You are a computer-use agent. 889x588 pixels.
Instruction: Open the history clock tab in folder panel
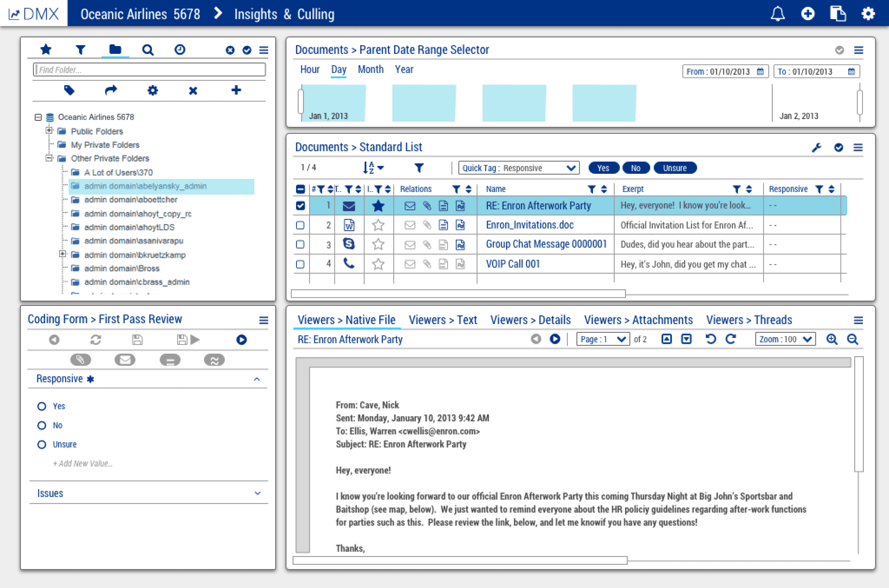[180, 49]
